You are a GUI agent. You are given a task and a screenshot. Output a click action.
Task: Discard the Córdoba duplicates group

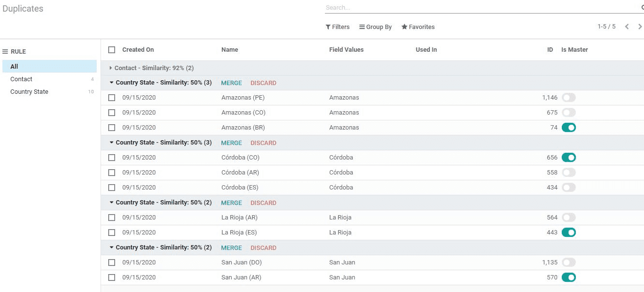point(263,143)
